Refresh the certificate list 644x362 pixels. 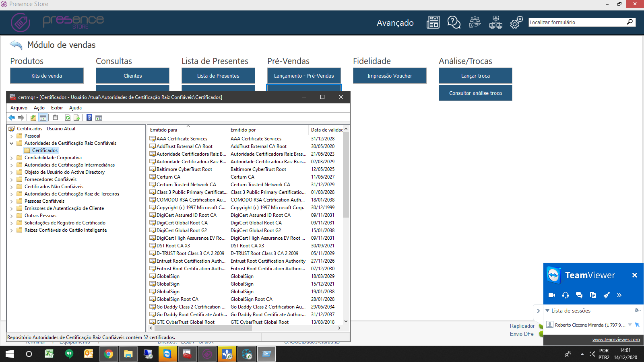[68, 117]
